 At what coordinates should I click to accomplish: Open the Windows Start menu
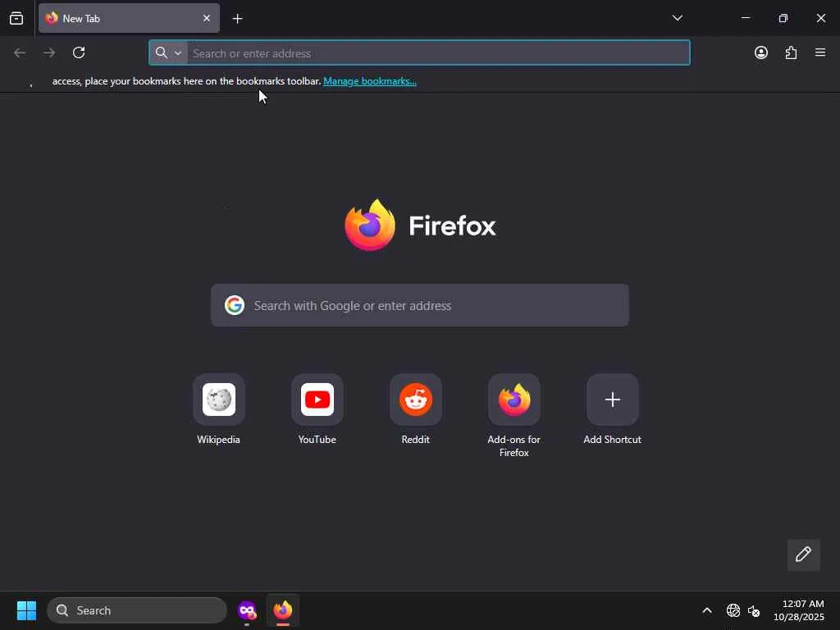pos(26,610)
